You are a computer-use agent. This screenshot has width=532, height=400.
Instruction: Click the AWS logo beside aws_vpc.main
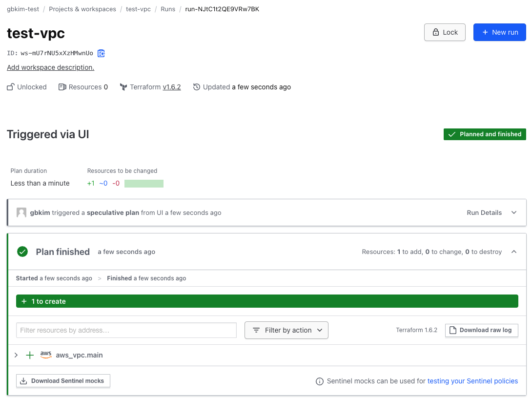[x=46, y=355]
